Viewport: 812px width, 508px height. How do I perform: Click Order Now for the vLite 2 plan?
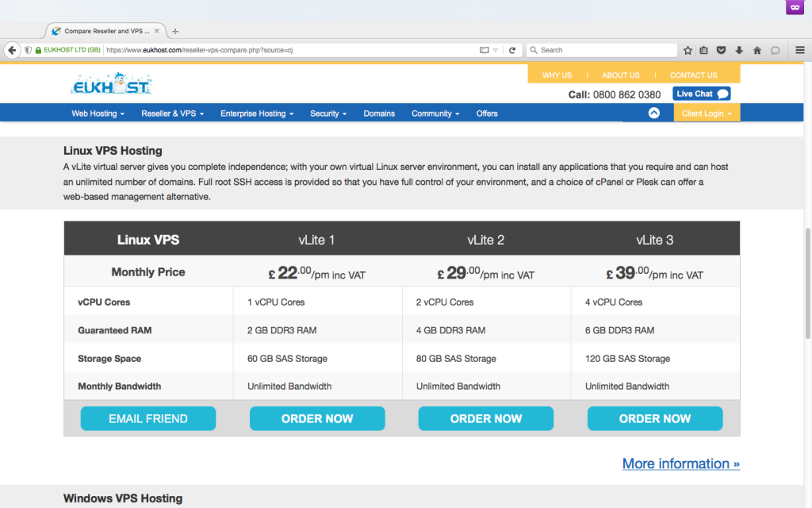point(486,418)
